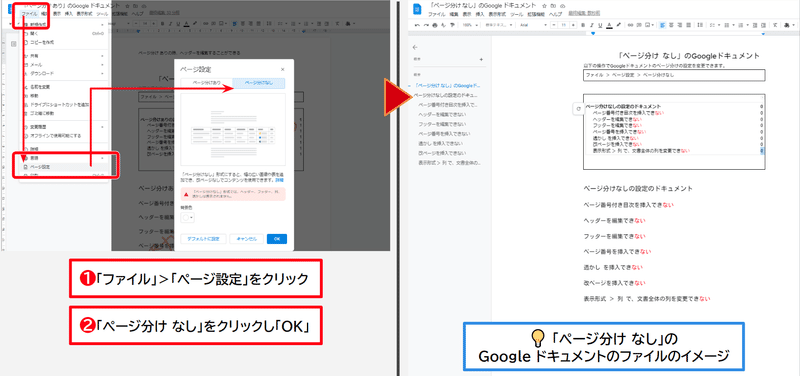This screenshot has width=800, height=376.
Task: Open the Arial font dropdown in right toolbar
Action: pyautogui.click(x=533, y=24)
